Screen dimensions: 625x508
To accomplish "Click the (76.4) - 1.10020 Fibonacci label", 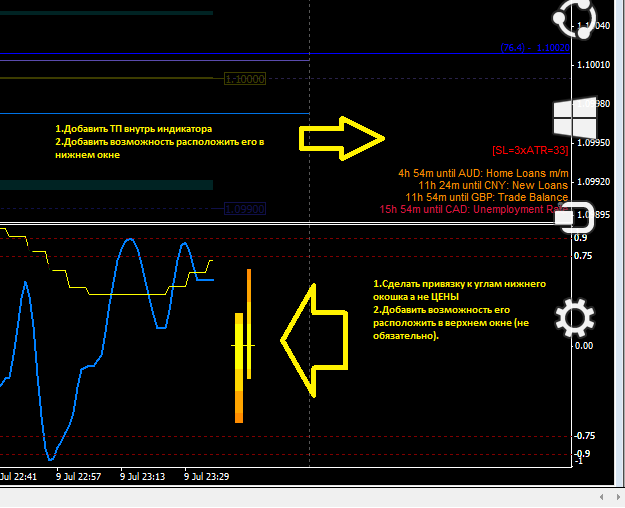I will [x=535, y=48].
